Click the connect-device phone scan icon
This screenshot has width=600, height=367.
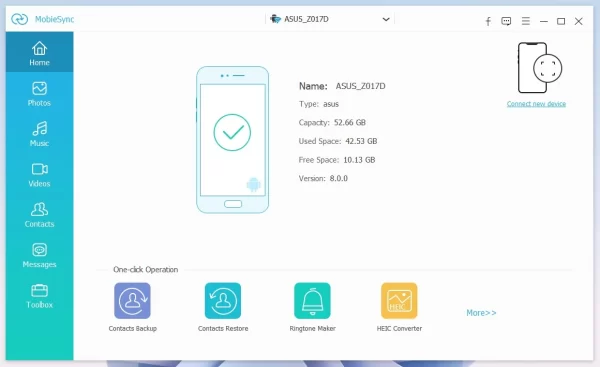[540, 68]
